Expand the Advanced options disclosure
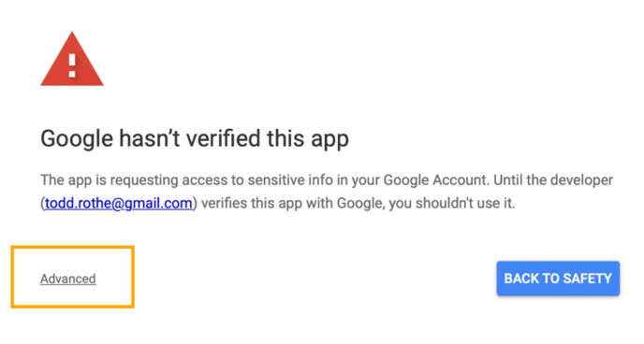This screenshot has height=344, width=644. point(68,279)
